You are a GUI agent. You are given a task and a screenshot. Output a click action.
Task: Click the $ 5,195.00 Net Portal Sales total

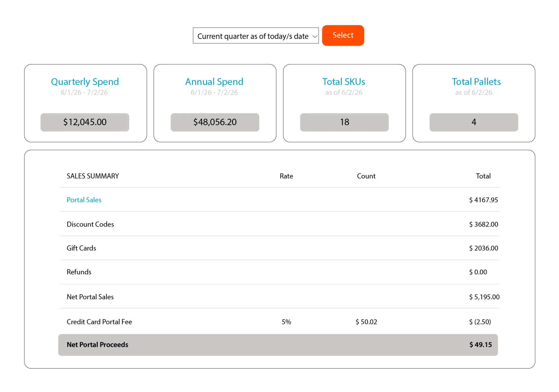click(484, 297)
